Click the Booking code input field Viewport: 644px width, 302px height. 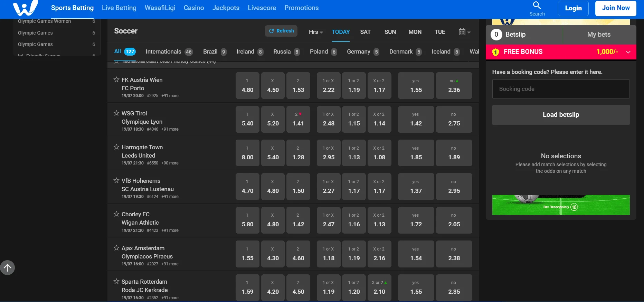pos(561,89)
